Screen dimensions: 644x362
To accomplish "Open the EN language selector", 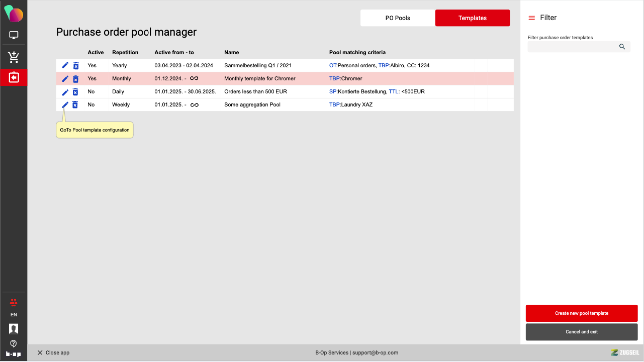I will (x=14, y=315).
